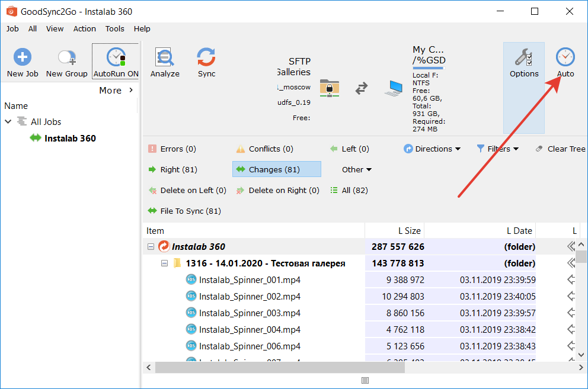This screenshot has width=588, height=389.
Task: Select file Instalab_Spinner_003.mp4
Action: tap(250, 313)
